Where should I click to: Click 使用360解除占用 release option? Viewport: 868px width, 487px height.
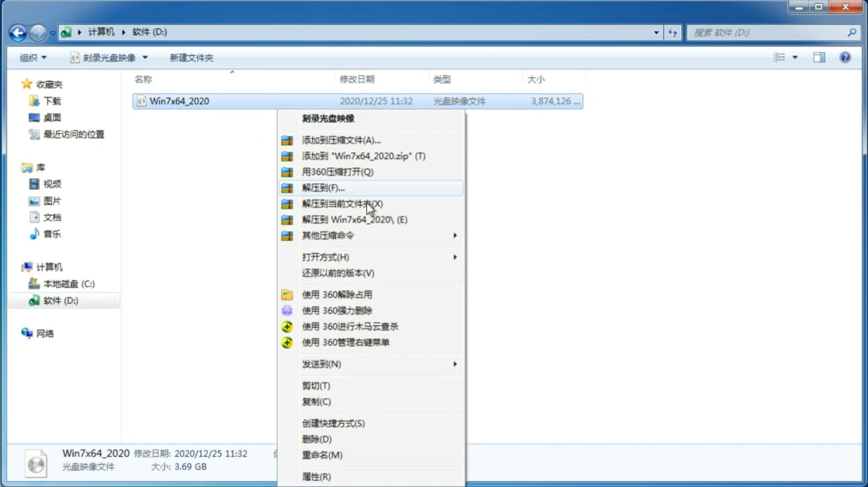pos(337,294)
